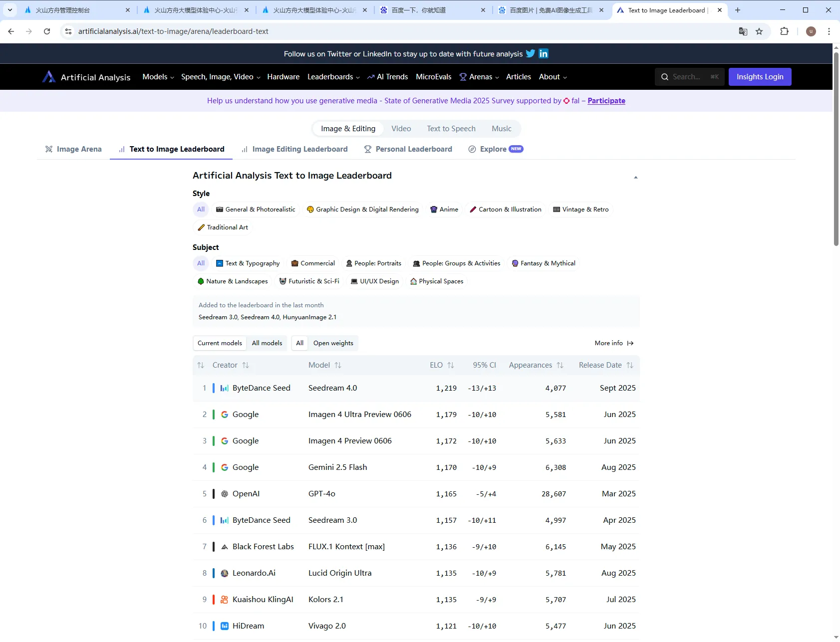Screen dimensions: 840x642
Task: Click the Google Translate icon in address bar
Action: coord(743,31)
